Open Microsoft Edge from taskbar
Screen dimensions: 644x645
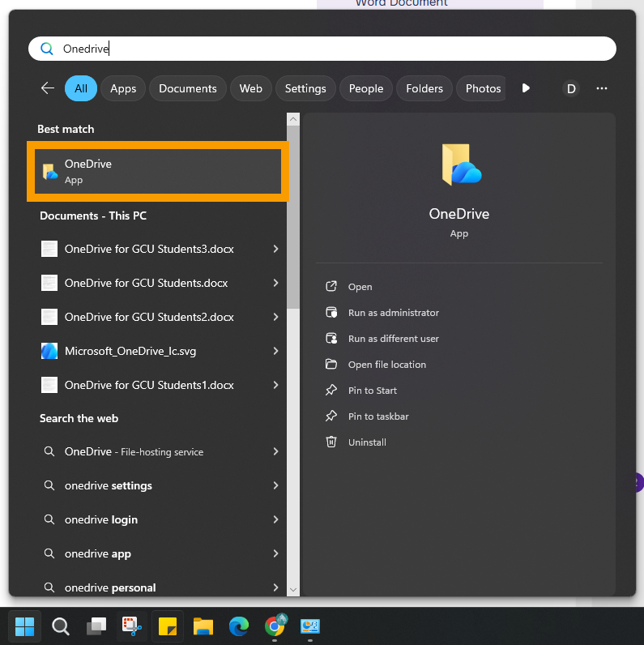coord(238,626)
